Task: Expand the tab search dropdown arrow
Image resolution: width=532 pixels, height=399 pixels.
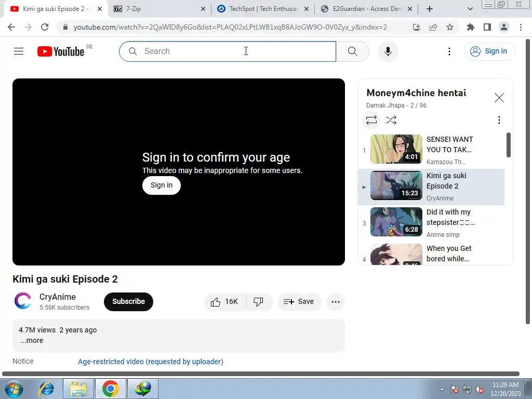Action: point(470,9)
